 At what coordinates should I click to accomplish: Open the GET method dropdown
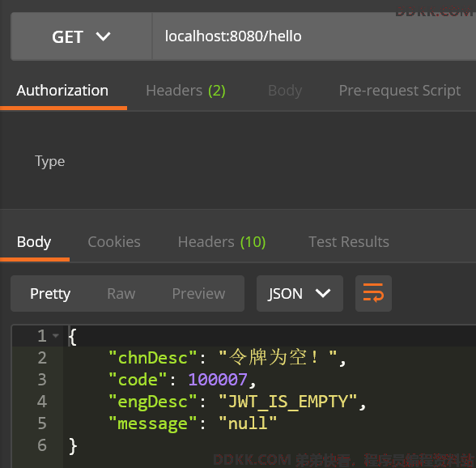click(x=81, y=36)
